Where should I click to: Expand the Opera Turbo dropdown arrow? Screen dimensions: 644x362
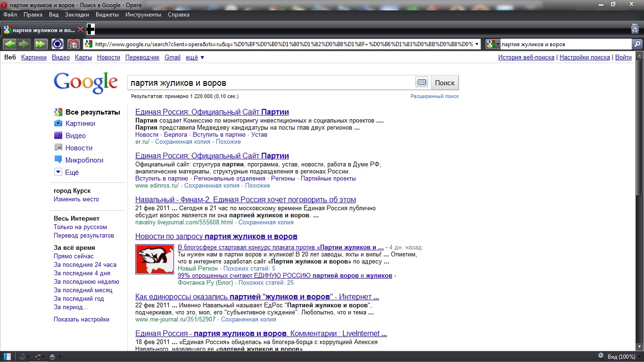[59, 357]
